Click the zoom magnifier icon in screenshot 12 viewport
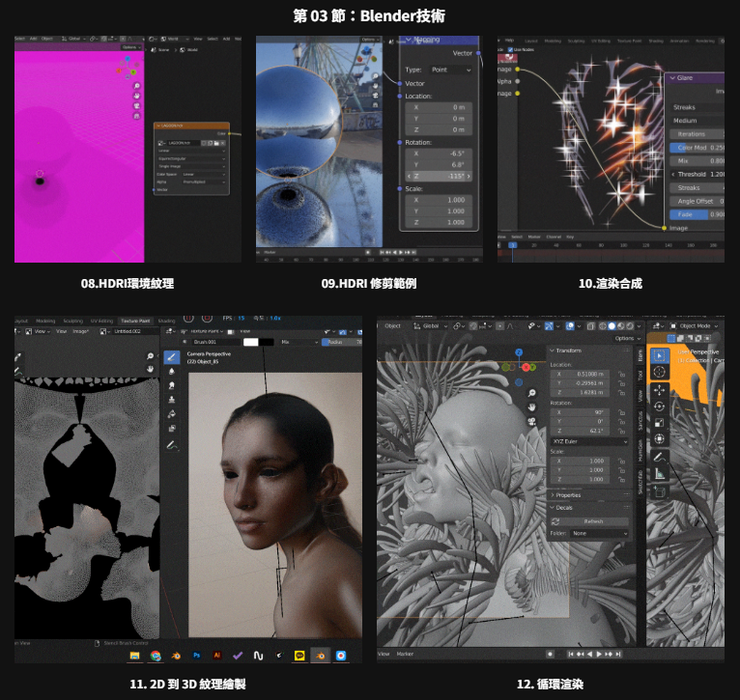 [x=532, y=393]
